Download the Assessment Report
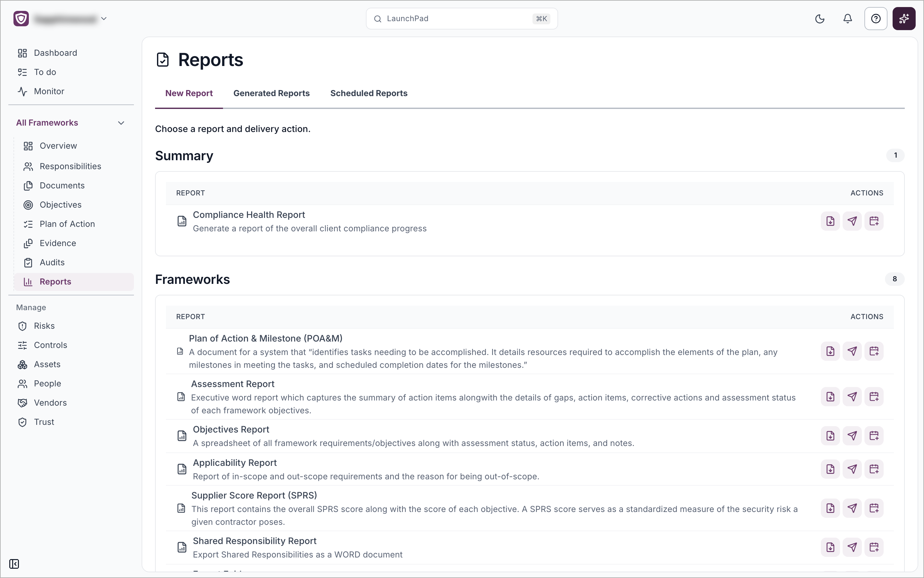 click(x=830, y=396)
